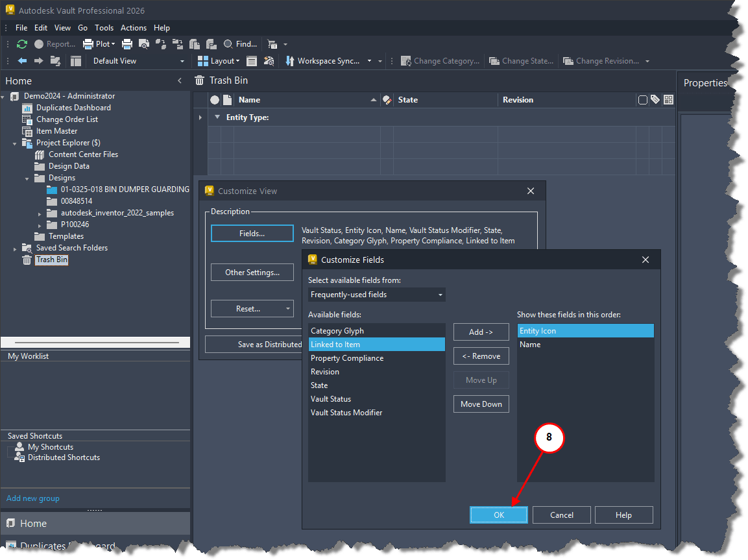
Task: Collapse the Entity Type group row
Action: click(217, 117)
